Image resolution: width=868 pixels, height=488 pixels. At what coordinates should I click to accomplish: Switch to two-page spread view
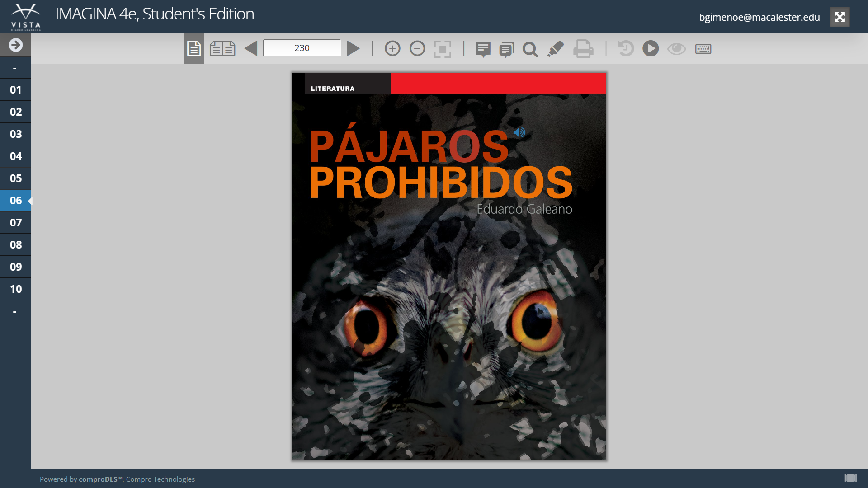[222, 48]
